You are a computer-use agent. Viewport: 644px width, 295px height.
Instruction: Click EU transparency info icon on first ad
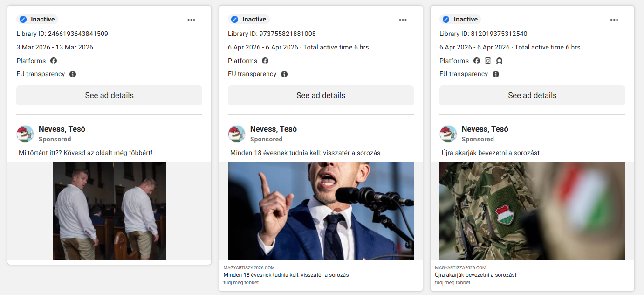73,74
